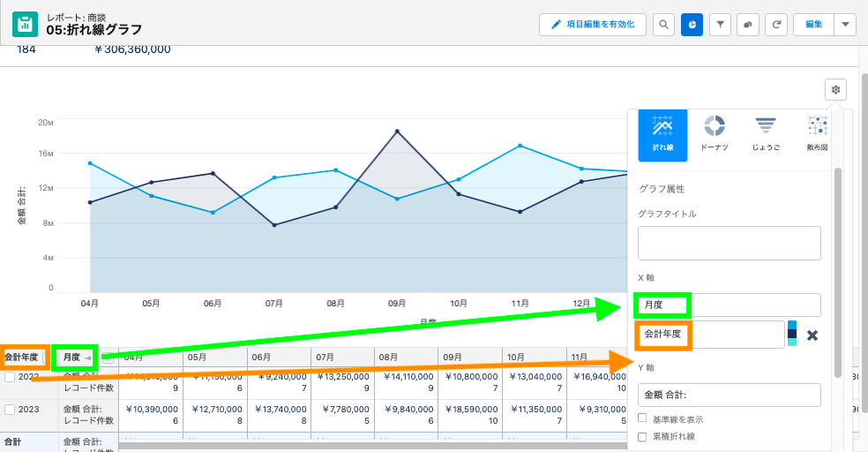Image resolution: width=868 pixels, height=452 pixels.
Task: Check the 2022 row checkbox
Action: pyautogui.click(x=10, y=377)
